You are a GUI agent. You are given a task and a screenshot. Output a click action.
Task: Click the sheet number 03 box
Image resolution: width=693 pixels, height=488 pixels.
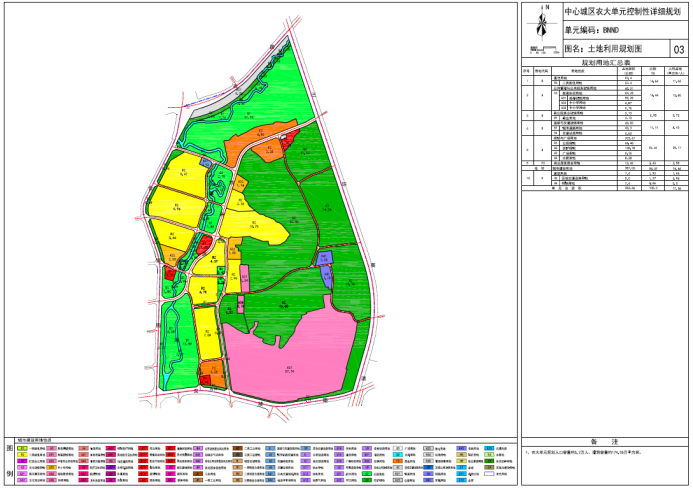[x=680, y=48]
